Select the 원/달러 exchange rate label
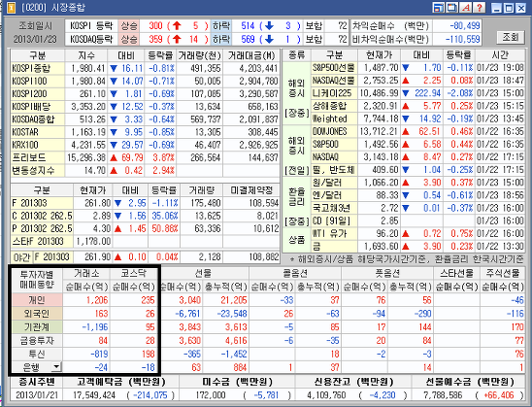 click(334, 183)
